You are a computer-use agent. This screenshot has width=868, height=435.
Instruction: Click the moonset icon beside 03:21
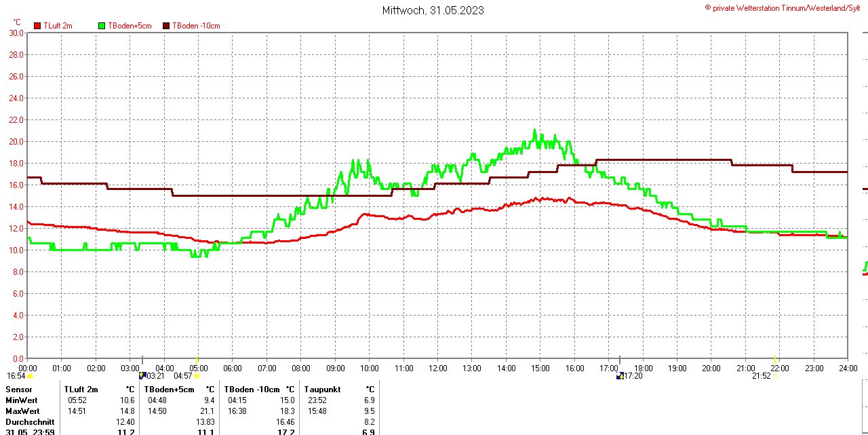click(142, 375)
